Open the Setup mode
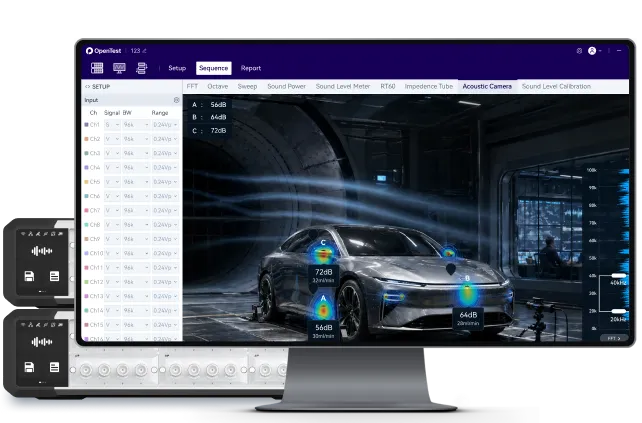The width and height of the screenshot is (642, 423). coord(177,68)
